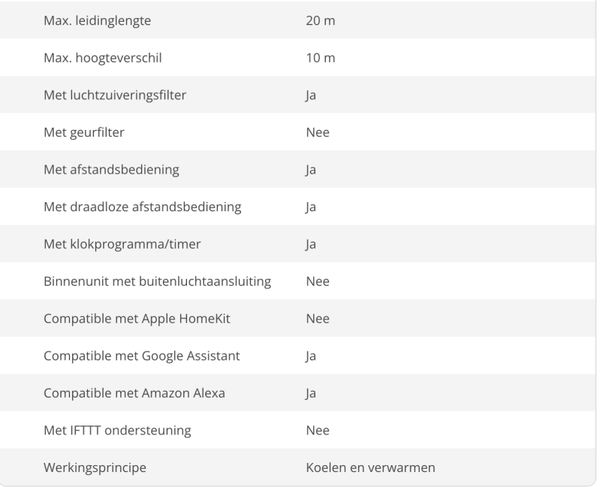The image size is (600, 487).
Task: Click the Compatible met Apple HomeKit label
Action: tap(137, 319)
